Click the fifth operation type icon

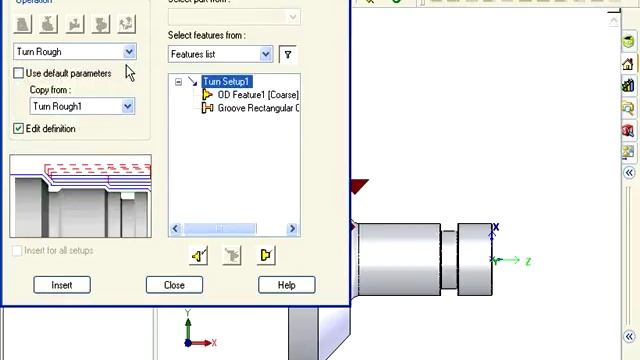[127, 24]
